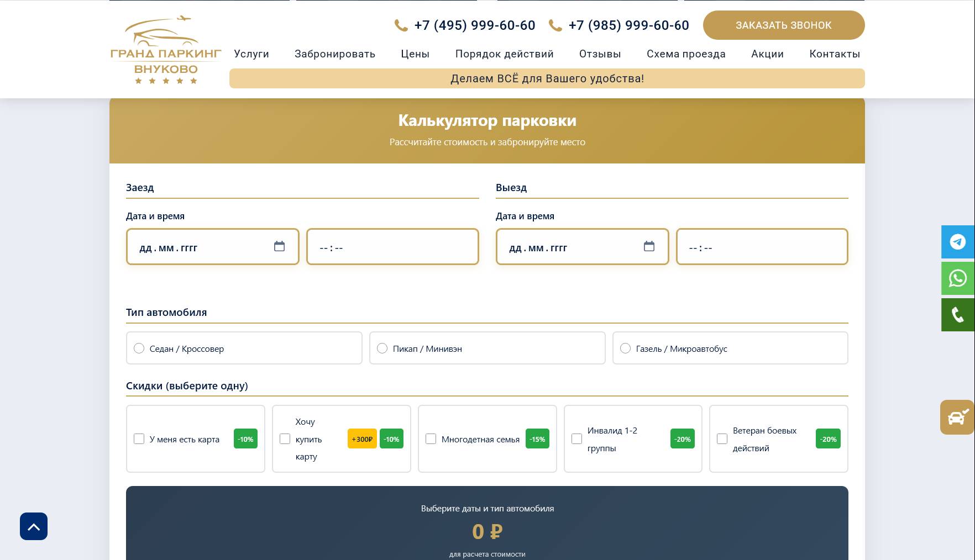The height and width of the screenshot is (560, 975).
Task: Click the Гранд Паркинг Внуково logo
Action: tap(166, 50)
